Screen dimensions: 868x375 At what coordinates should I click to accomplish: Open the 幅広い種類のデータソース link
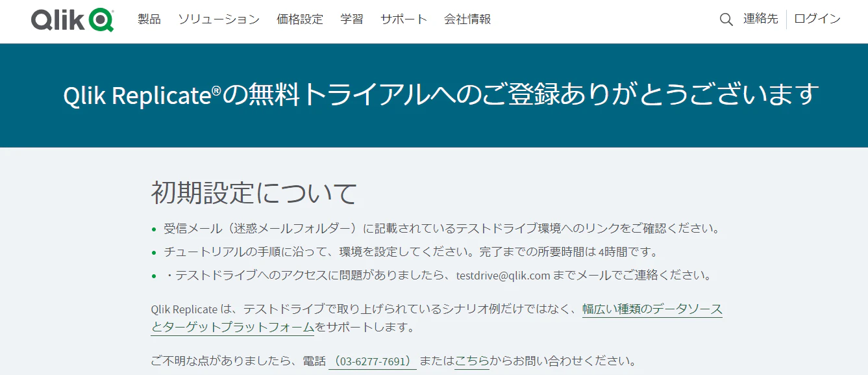(x=652, y=309)
